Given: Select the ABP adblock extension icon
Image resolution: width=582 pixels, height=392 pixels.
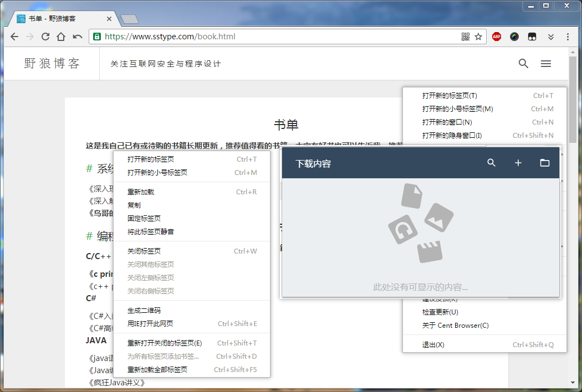Looking at the screenshot, I should [x=496, y=37].
